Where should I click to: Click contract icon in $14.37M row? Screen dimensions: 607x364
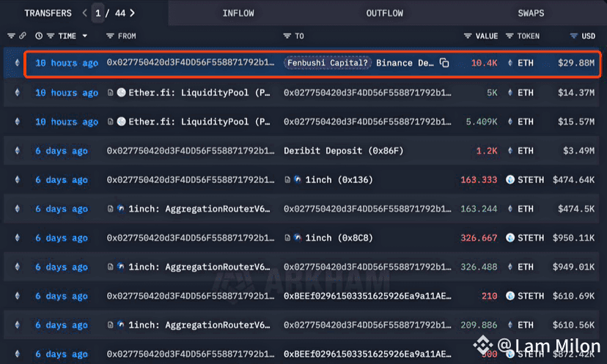[110, 93]
